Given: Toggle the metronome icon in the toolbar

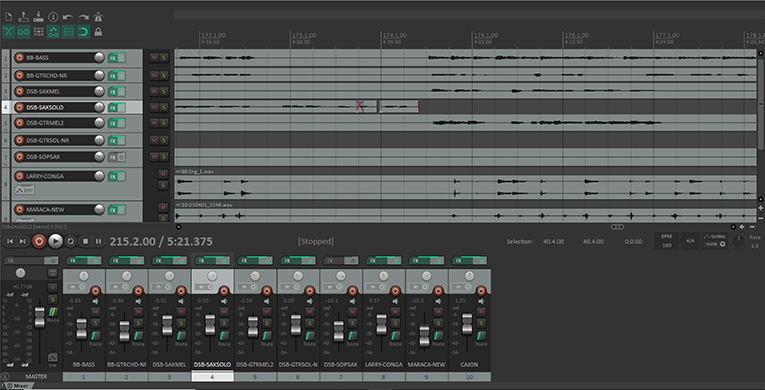Looking at the screenshot, I should [98, 17].
